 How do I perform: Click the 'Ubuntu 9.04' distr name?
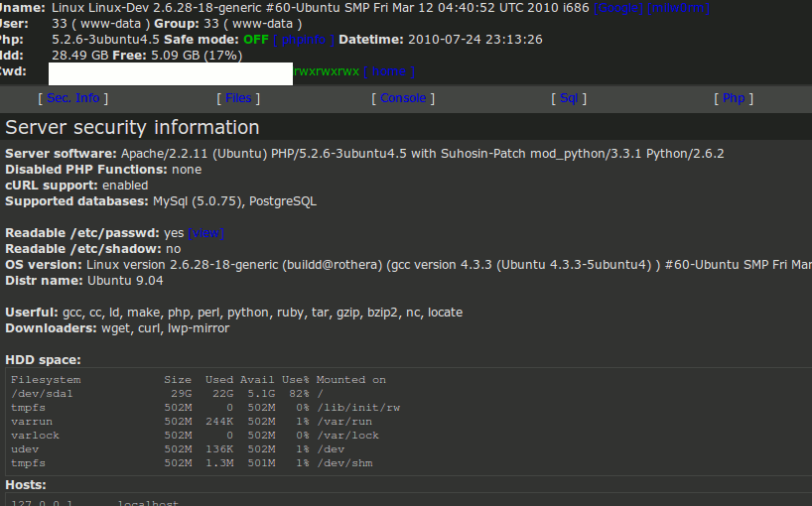(x=125, y=281)
